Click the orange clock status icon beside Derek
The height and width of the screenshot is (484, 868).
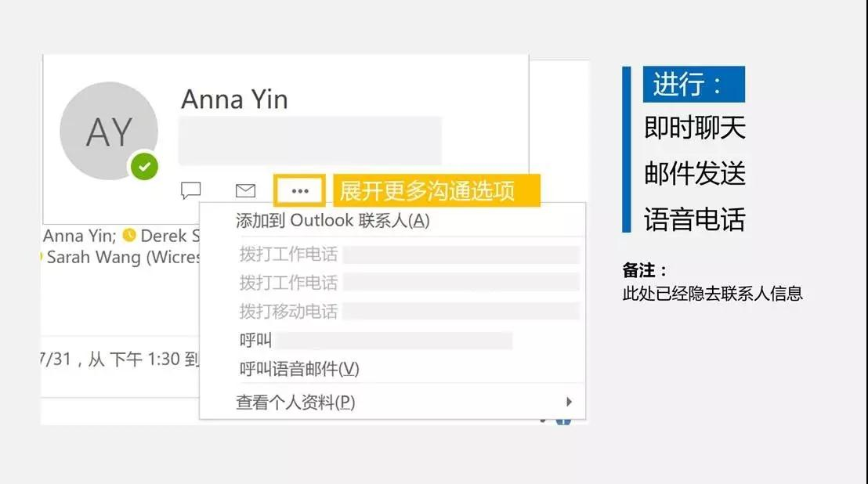pyautogui.click(x=129, y=235)
